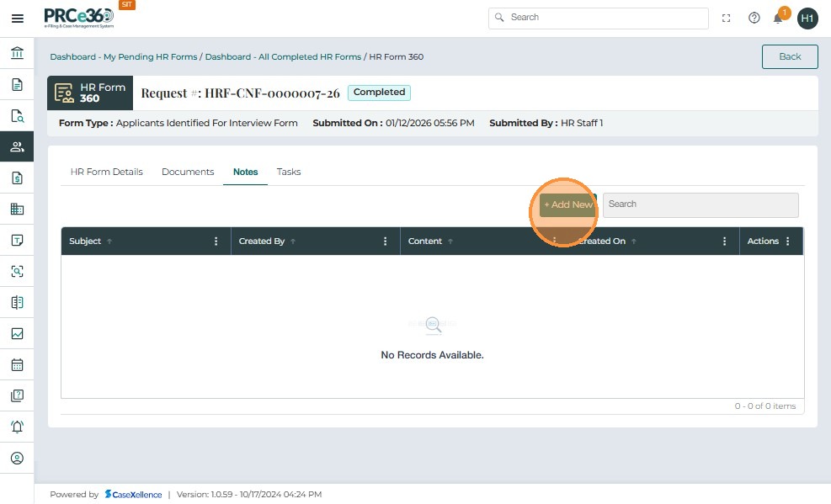
Task: Click the request number HRF-CNF-0000007-26
Action: (272, 93)
